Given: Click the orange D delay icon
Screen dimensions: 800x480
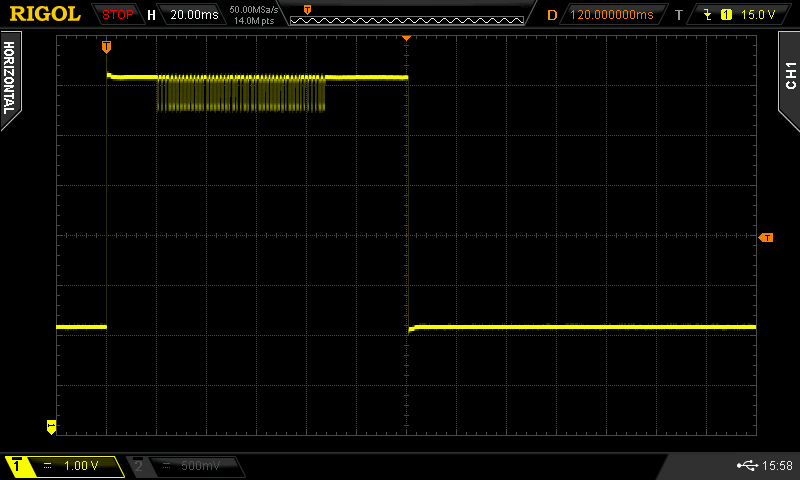Looking at the screenshot, I should (552, 15).
